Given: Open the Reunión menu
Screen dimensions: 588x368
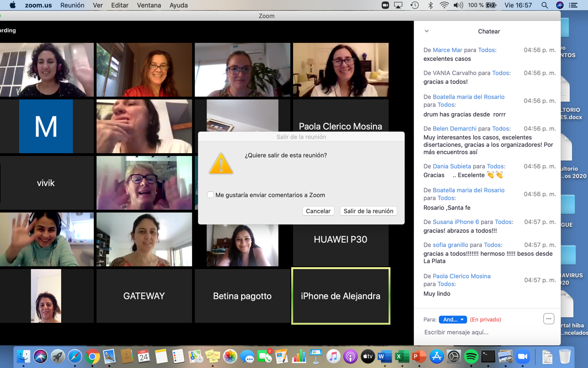Looking at the screenshot, I should point(72,5).
